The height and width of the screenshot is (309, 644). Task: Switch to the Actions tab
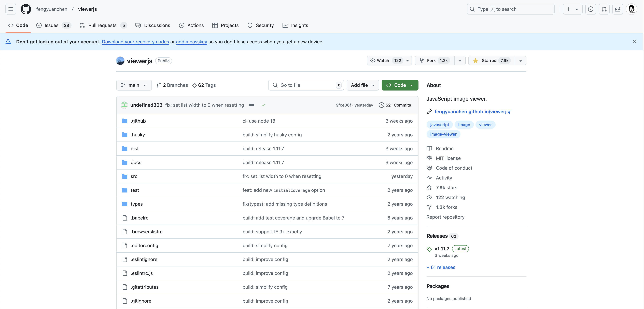(x=191, y=25)
